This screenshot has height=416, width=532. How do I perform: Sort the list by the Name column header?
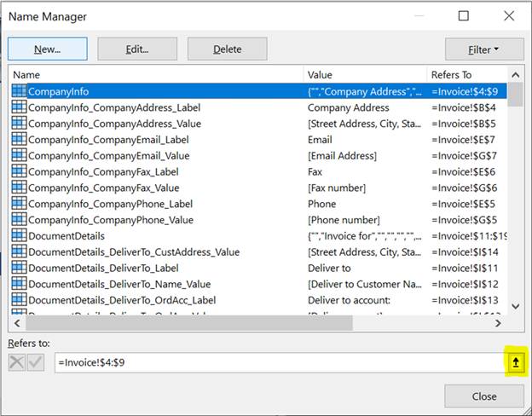(153, 75)
